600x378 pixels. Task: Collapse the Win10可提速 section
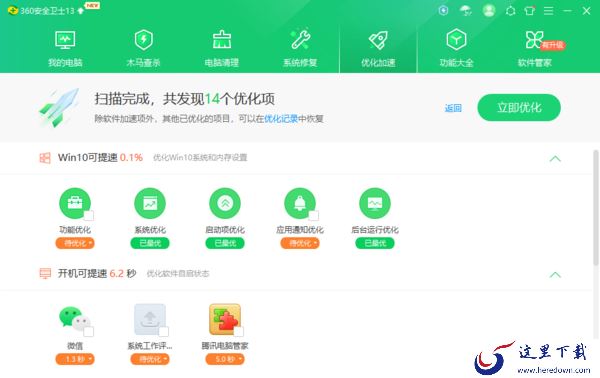[555, 158]
